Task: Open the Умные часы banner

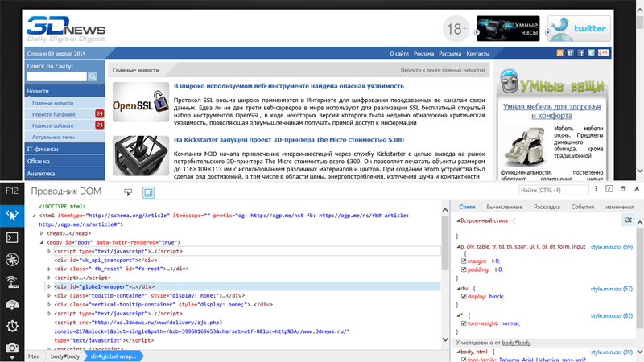Action: pos(508,29)
